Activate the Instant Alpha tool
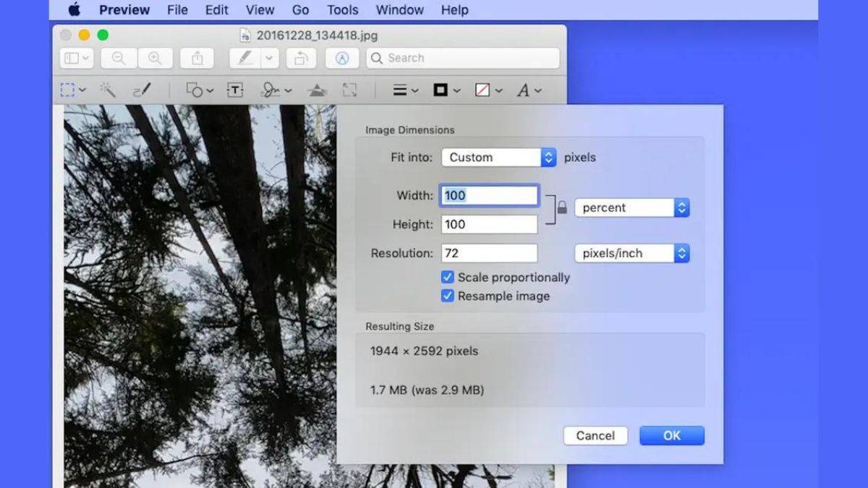Image resolution: width=868 pixels, height=488 pixels. [x=107, y=90]
